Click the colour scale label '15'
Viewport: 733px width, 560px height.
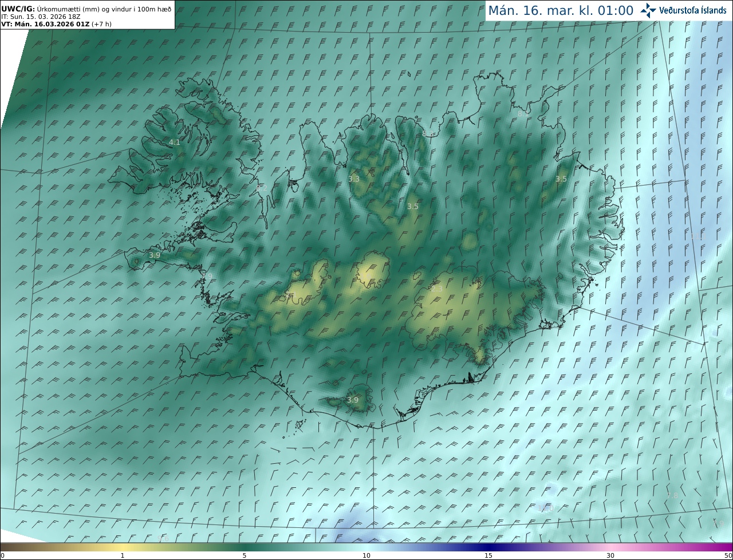point(488,555)
